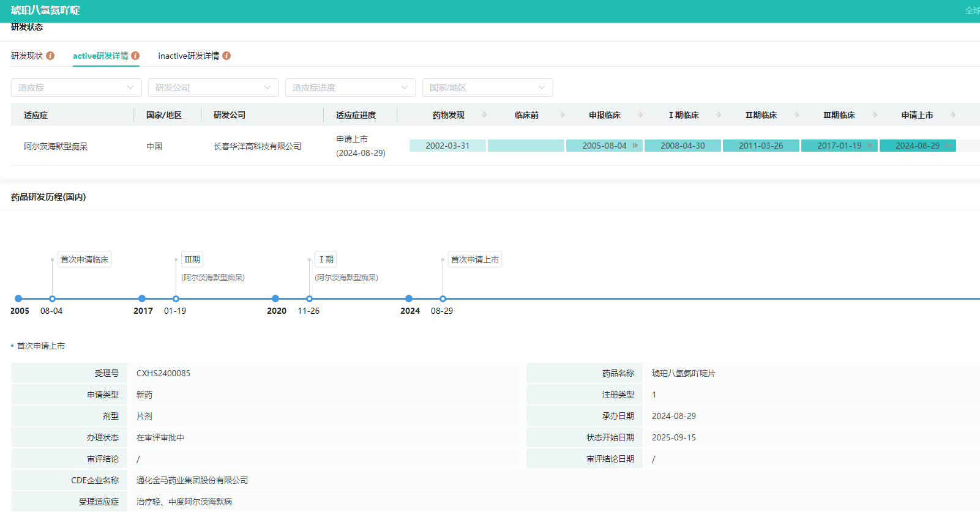Click the 首次申请上市 timeline label
This screenshot has width=980, height=512.
(x=474, y=259)
